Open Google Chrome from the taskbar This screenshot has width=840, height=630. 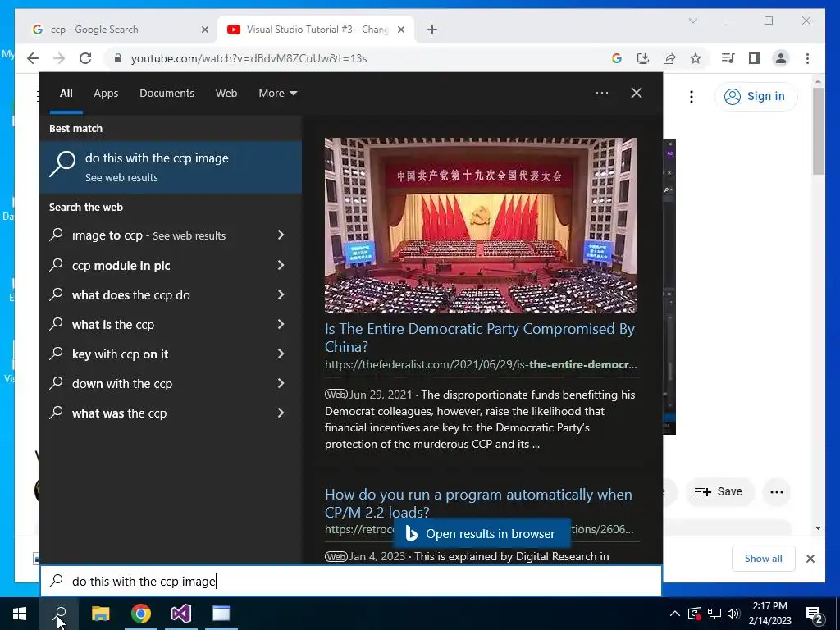(x=141, y=614)
